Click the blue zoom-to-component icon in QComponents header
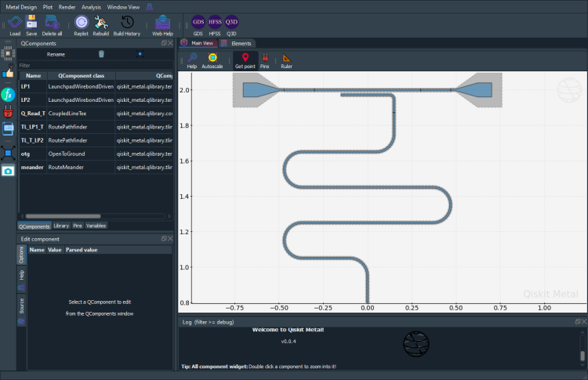Viewport: 588px width, 380px height. coord(140,54)
